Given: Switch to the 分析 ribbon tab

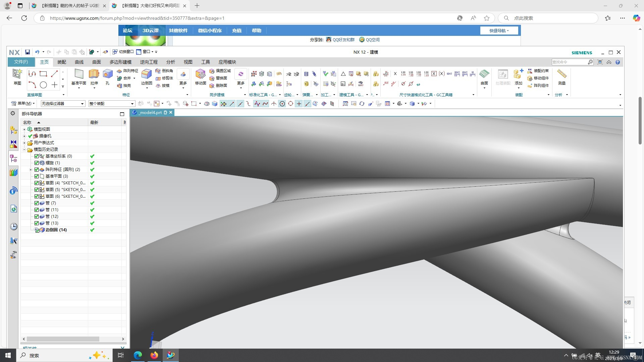Looking at the screenshot, I should pos(171,62).
